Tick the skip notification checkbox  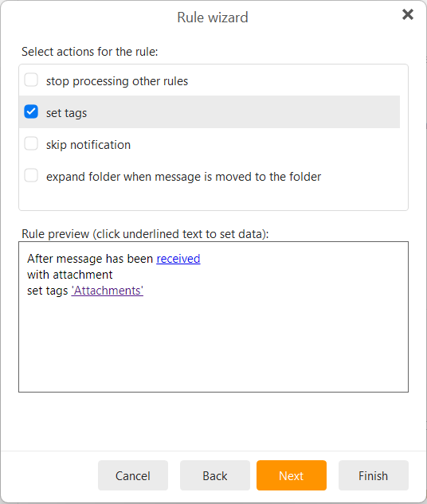(31, 143)
